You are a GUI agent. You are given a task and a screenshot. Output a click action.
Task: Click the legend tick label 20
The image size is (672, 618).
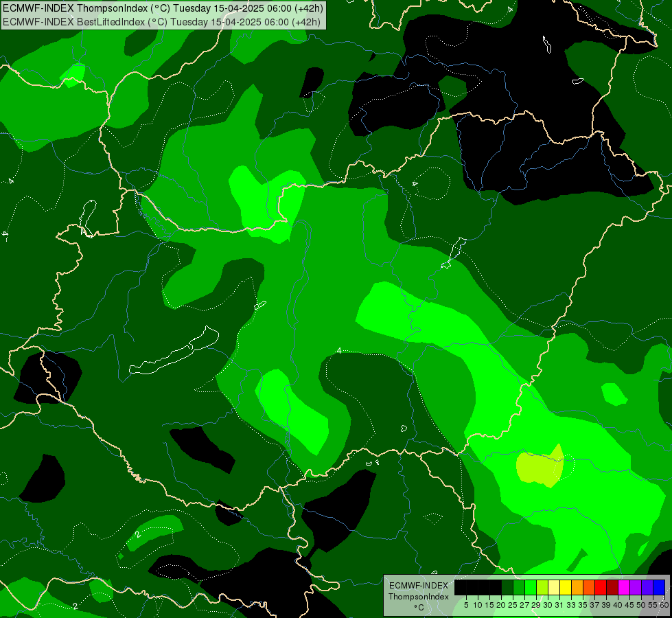click(501, 605)
